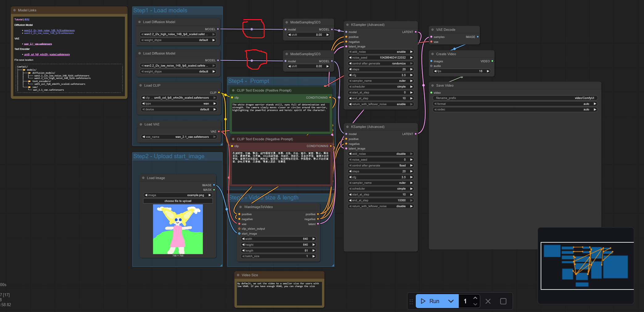Image resolution: width=644 pixels, height=312 pixels.
Task: Open the type dropdown showing wan in Load CLIP
Action: tap(179, 104)
